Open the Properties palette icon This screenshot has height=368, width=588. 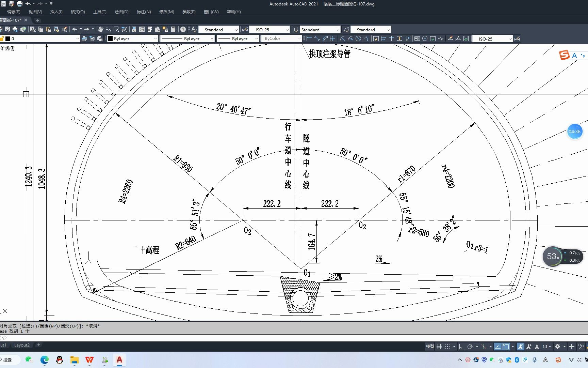(134, 29)
